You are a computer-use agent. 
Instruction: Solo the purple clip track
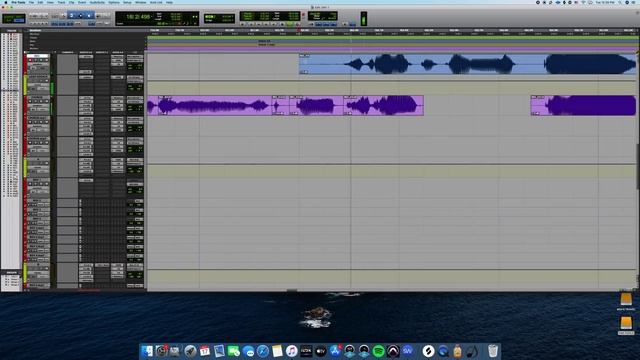click(x=41, y=101)
